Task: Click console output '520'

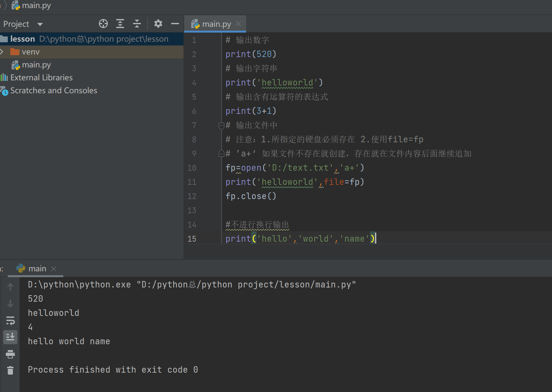Action: (x=36, y=299)
